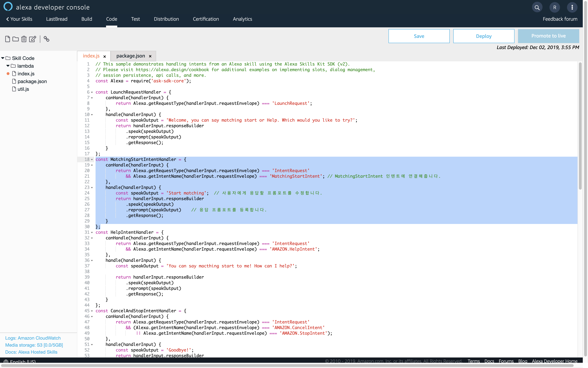588x368 pixels.
Task: Click the new file icon in toolbar
Action: 8,39
